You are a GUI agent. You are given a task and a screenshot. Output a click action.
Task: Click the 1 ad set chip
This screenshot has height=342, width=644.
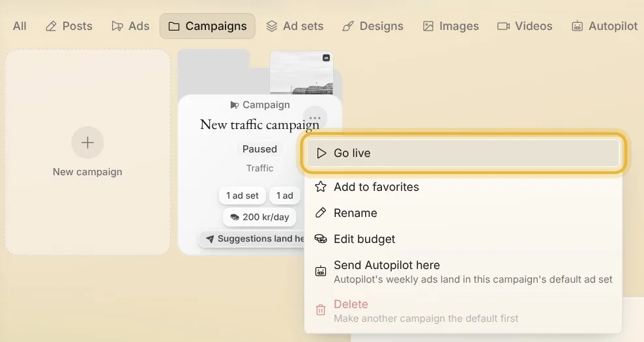(242, 195)
